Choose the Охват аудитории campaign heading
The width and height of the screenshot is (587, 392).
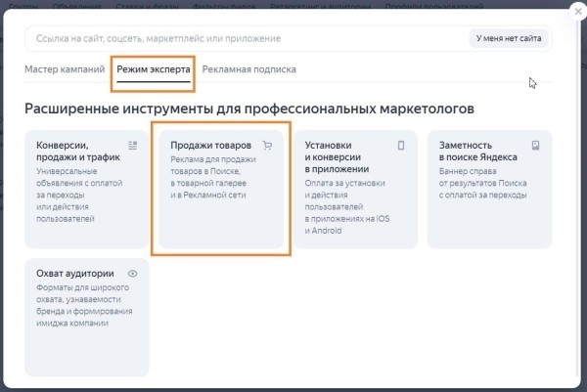pyautogui.click(x=75, y=274)
